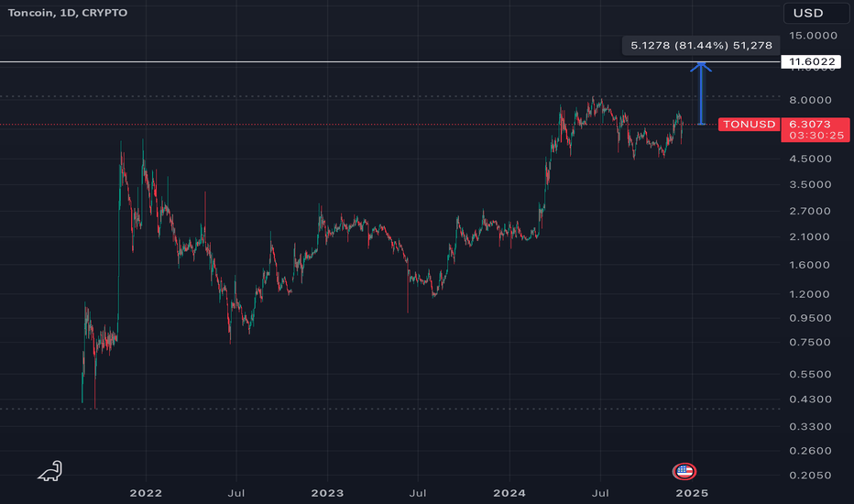Click the 8.0000 price axis label
Screen dimensions: 854x504
pyautogui.click(x=810, y=100)
